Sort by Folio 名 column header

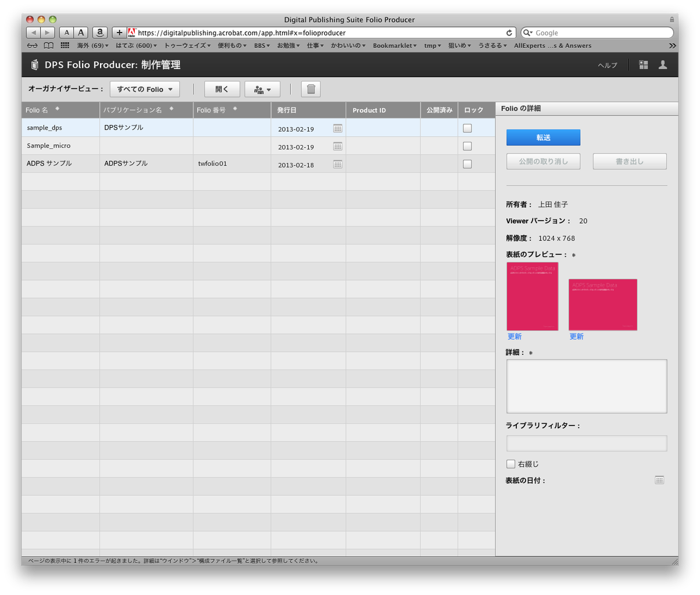pyautogui.click(x=60, y=110)
